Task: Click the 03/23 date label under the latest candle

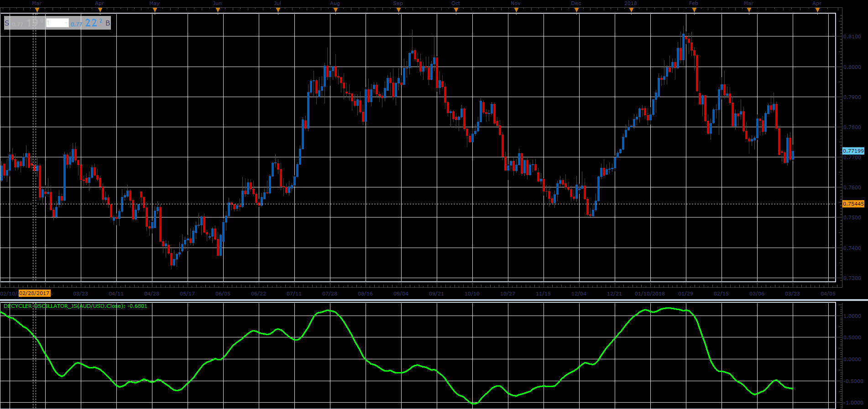Action: pyautogui.click(x=793, y=294)
